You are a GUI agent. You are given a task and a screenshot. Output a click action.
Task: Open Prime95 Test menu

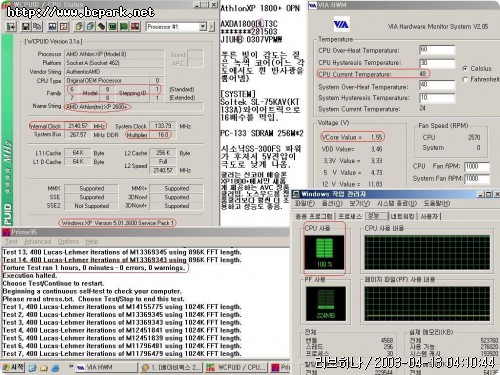pos(11,241)
